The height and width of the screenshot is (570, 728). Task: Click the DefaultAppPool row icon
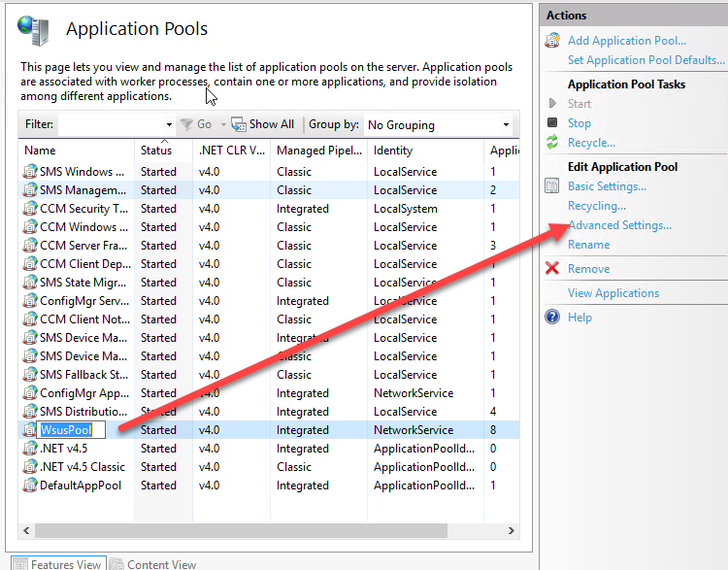click(x=30, y=486)
